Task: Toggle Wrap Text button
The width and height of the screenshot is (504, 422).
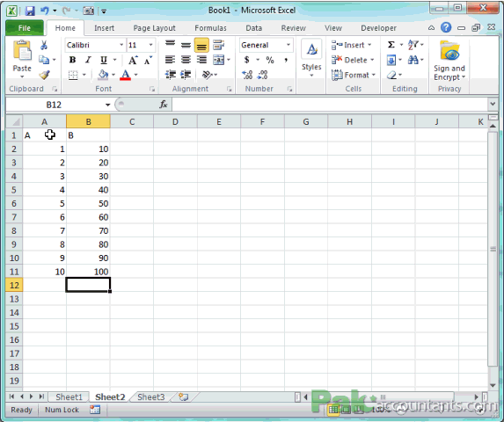Action: pos(218,45)
